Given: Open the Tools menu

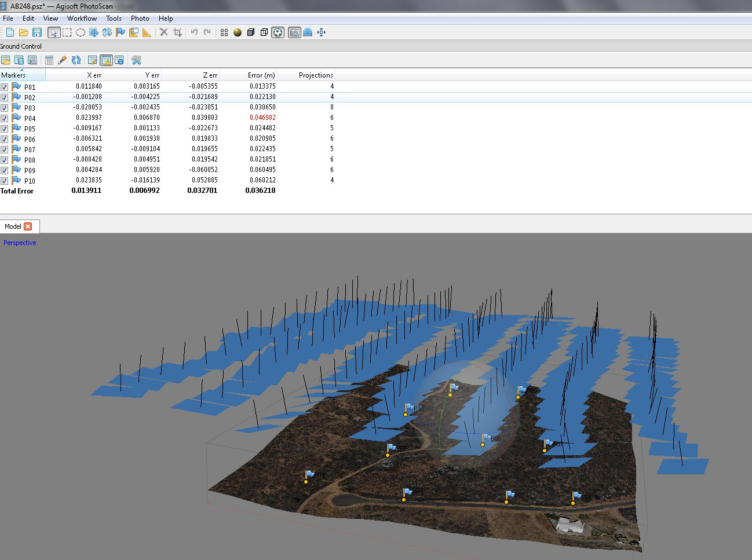Looking at the screenshot, I should (x=114, y=19).
